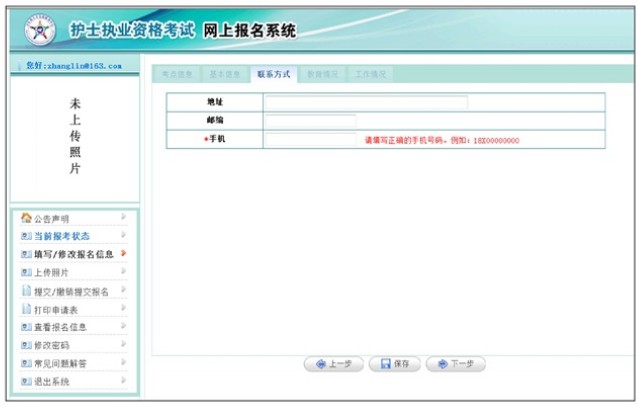This screenshot has width=638, height=407.
Task: Click the icon beside 上传照片
Action: coord(26,272)
